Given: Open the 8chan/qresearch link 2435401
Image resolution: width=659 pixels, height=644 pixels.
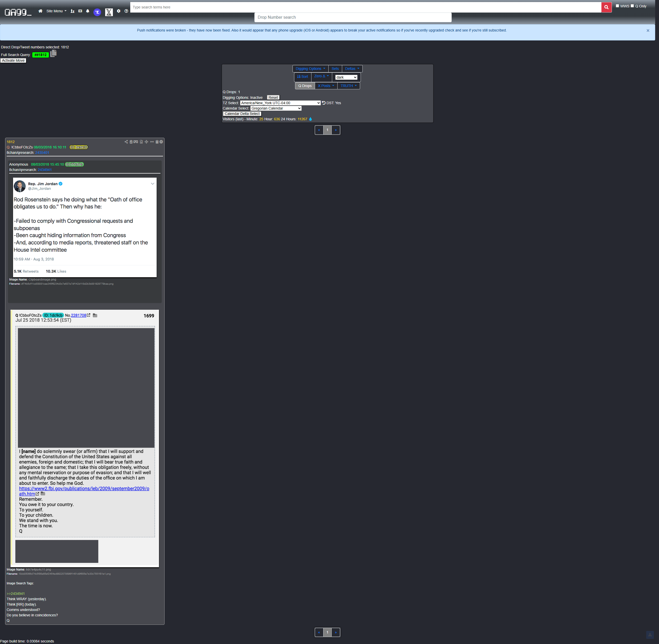Looking at the screenshot, I should [x=42, y=153].
